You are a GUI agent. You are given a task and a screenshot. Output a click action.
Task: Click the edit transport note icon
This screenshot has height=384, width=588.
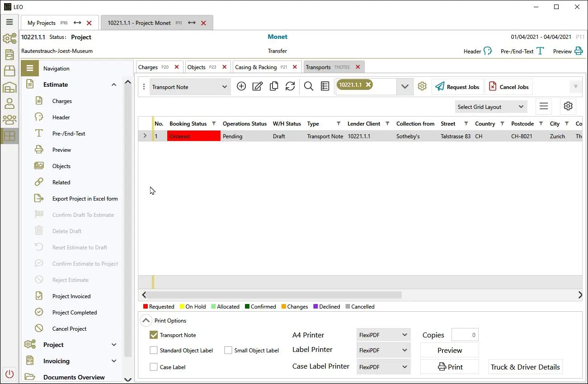tap(258, 86)
